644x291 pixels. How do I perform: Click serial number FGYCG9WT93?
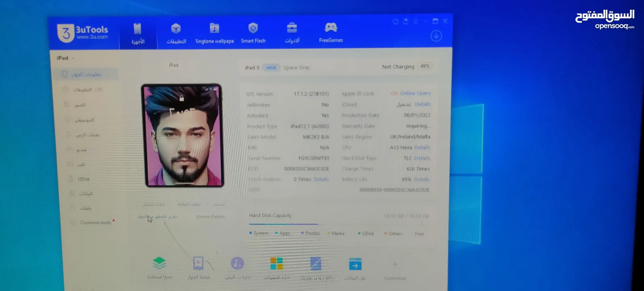click(x=314, y=158)
